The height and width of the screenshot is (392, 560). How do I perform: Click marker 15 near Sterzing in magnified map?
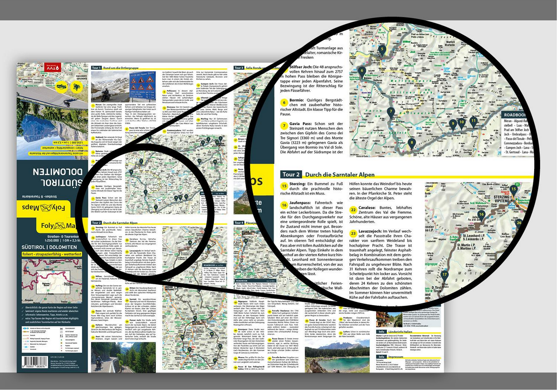[513, 189]
